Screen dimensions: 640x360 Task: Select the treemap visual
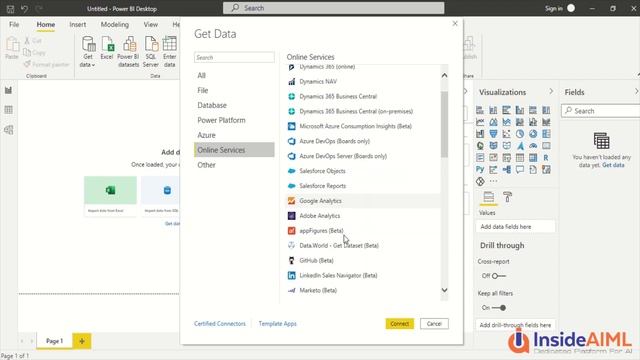(x=546, y=134)
